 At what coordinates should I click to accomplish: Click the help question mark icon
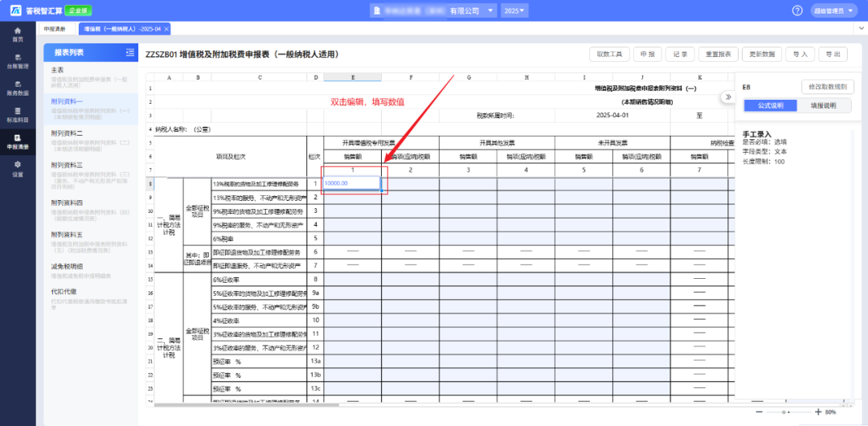tap(797, 10)
